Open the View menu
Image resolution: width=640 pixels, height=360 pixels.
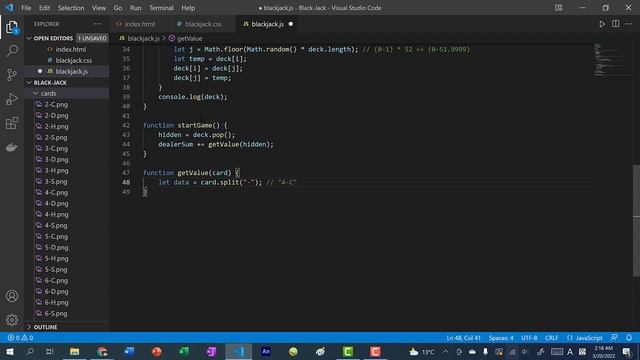pos(98,8)
